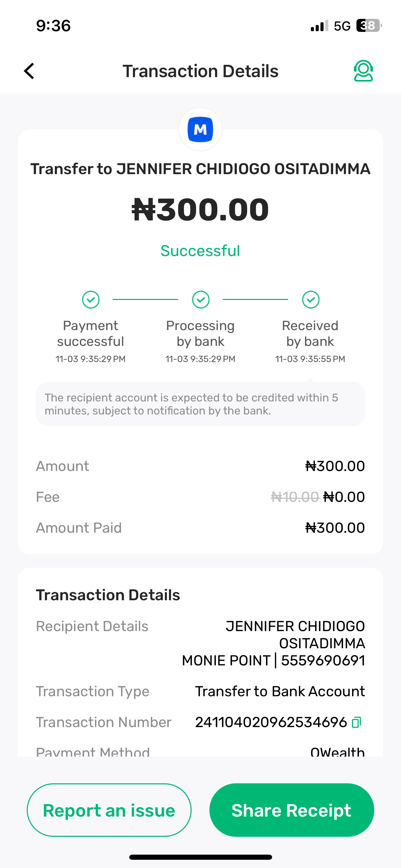Copy the transaction number icon

click(357, 722)
